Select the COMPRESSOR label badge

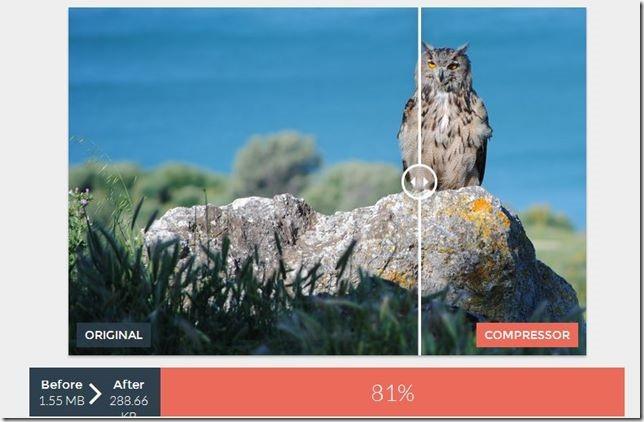[x=527, y=335]
